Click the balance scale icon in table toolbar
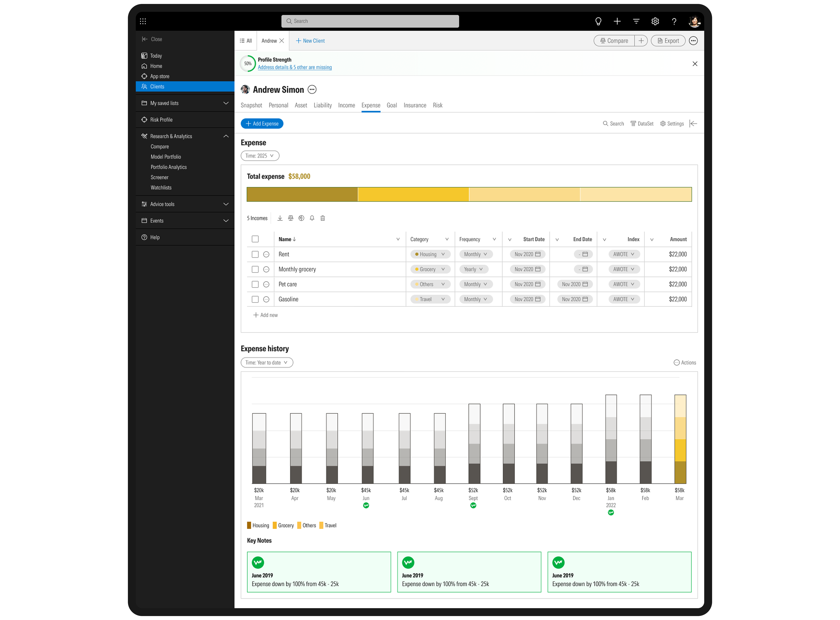The height and width of the screenshot is (620, 840). coord(291,218)
